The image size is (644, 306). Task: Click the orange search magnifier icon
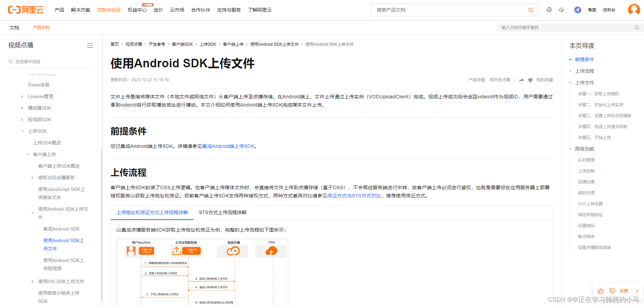(531, 10)
